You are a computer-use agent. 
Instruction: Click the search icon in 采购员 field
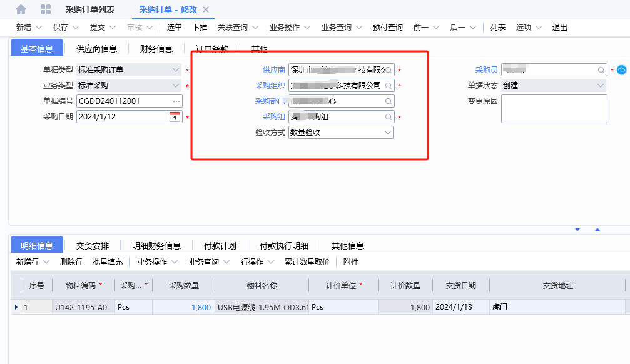tap(601, 70)
